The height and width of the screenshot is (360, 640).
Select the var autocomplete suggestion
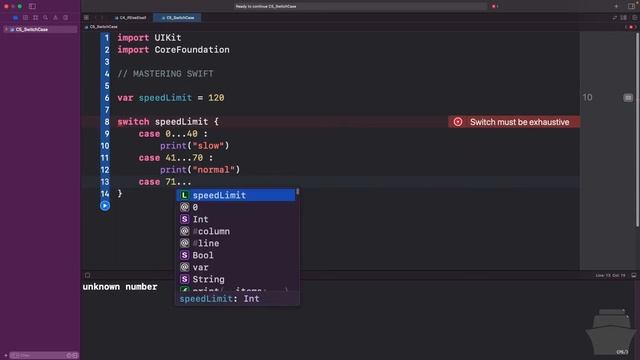[236, 267]
